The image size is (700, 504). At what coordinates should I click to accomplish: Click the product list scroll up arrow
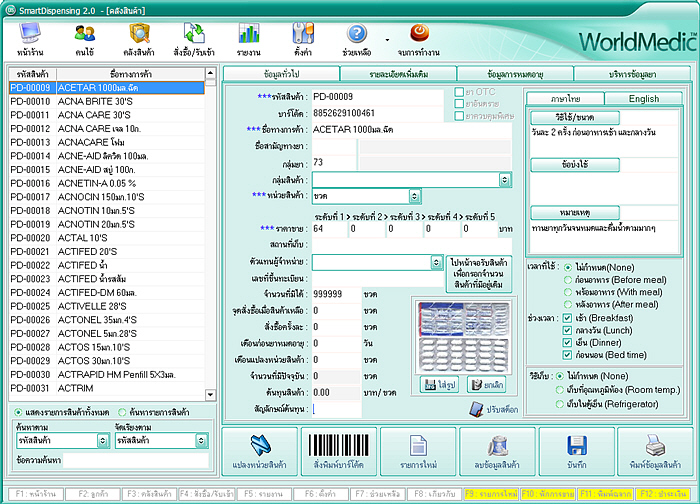coord(210,73)
